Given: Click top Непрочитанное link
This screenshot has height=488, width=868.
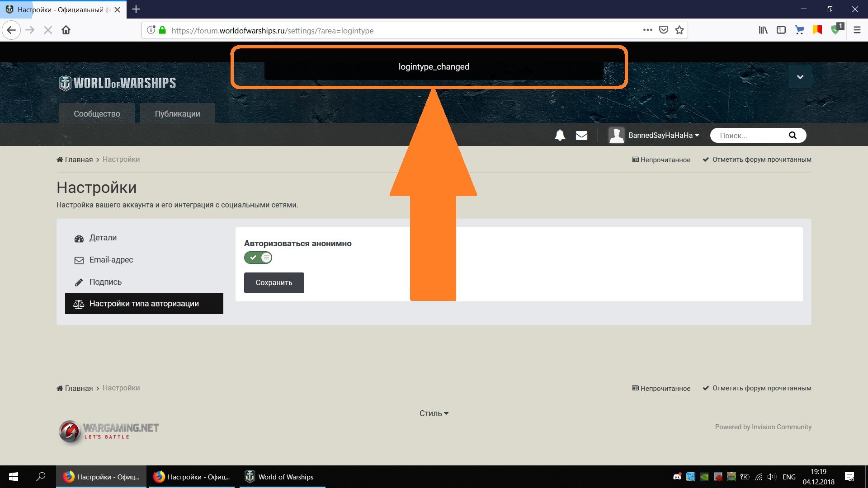Looking at the screenshot, I should coord(661,160).
